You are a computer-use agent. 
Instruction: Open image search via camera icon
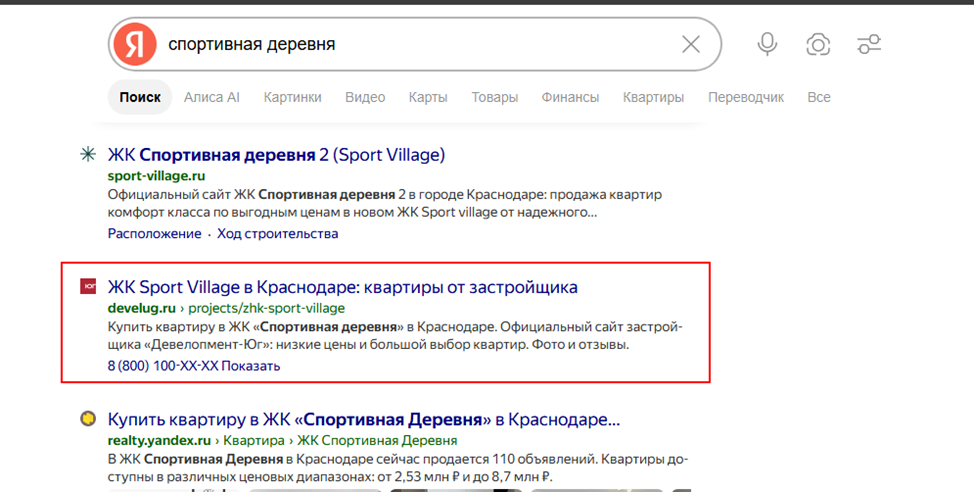tap(818, 44)
